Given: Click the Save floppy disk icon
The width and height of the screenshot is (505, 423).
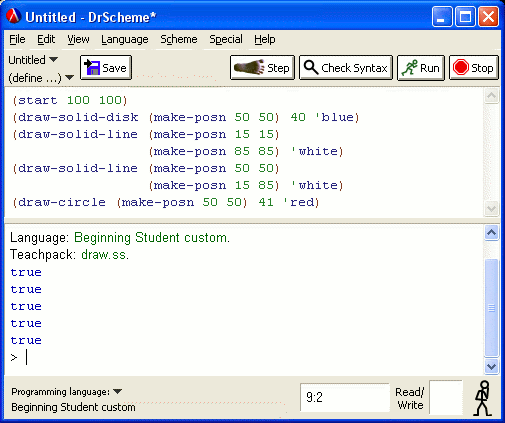Looking at the screenshot, I should click(x=92, y=67).
